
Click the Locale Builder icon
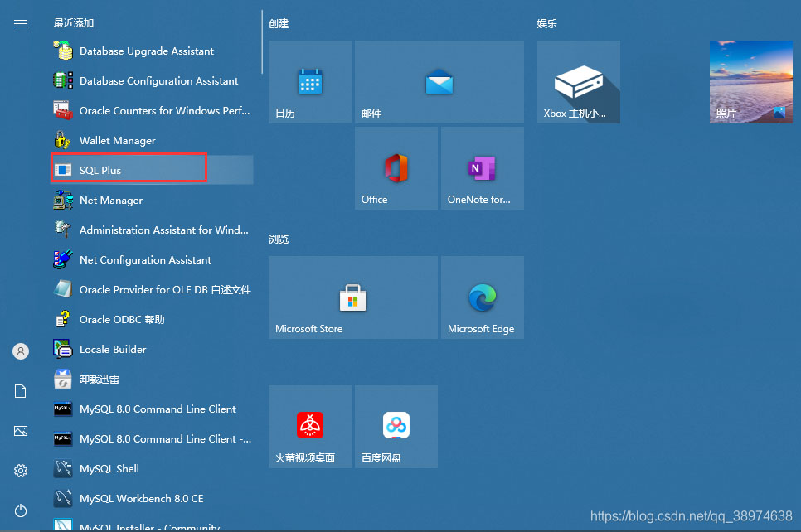pyautogui.click(x=63, y=349)
